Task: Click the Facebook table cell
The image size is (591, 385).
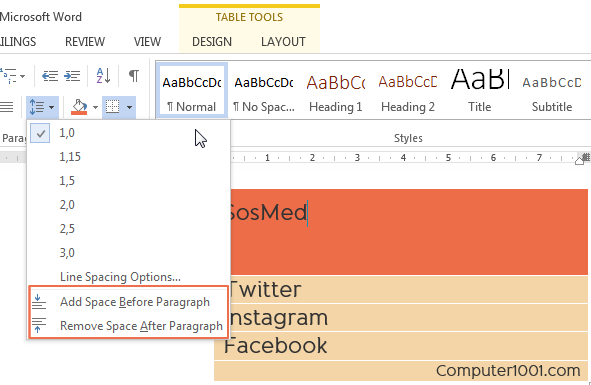Action: click(x=401, y=346)
